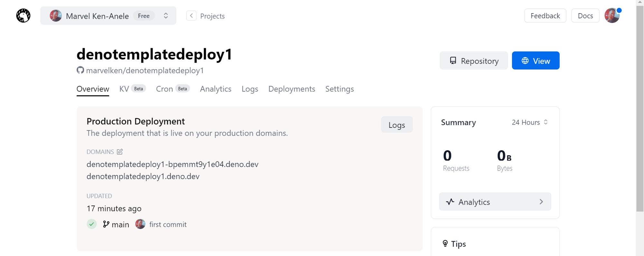Image resolution: width=644 pixels, height=256 pixels.
Task: Click the up-down arrows next to Free badge
Action: [166, 15]
